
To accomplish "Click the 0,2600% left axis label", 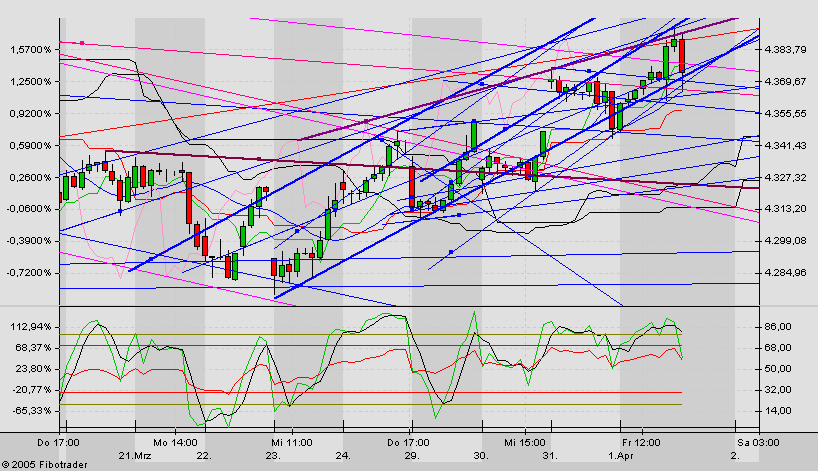I will coord(31,177).
